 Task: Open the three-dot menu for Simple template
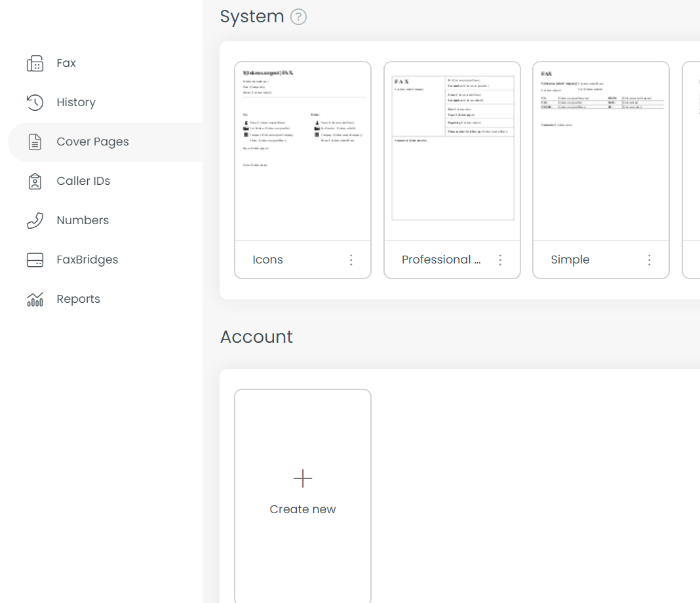(650, 260)
